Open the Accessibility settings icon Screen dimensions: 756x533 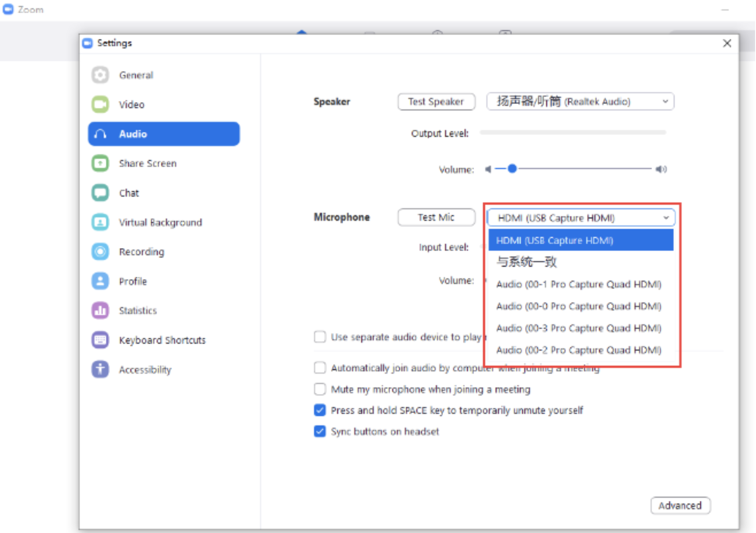[x=100, y=369]
